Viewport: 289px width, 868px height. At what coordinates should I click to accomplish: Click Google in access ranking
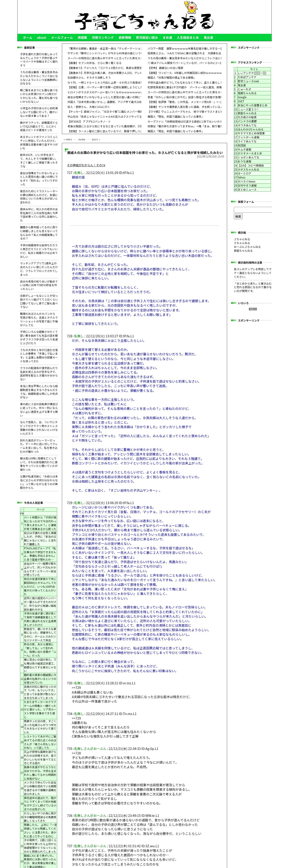coord(242,97)
